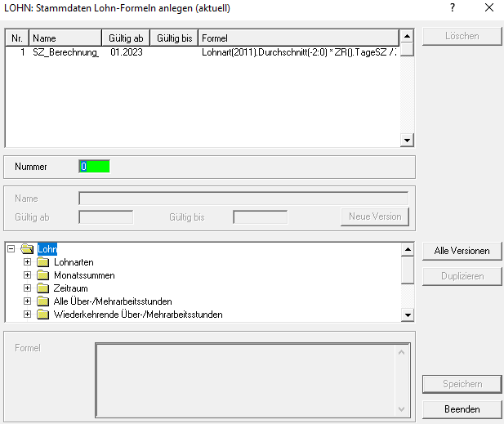
Task: Click the Zeitraum folder icon
Action: coord(43,288)
